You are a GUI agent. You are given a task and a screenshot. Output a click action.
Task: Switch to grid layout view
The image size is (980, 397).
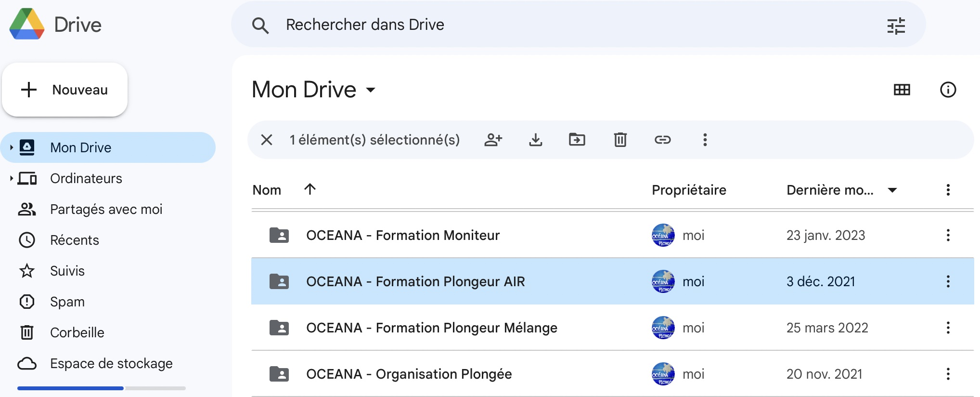point(902,90)
